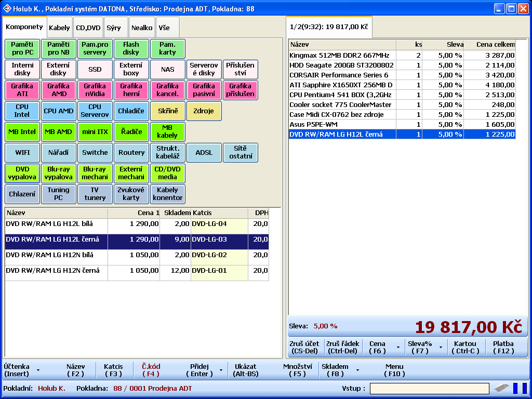Switch to the Komponety tab
The height and width of the screenshot is (399, 532).
pyautogui.click(x=24, y=27)
